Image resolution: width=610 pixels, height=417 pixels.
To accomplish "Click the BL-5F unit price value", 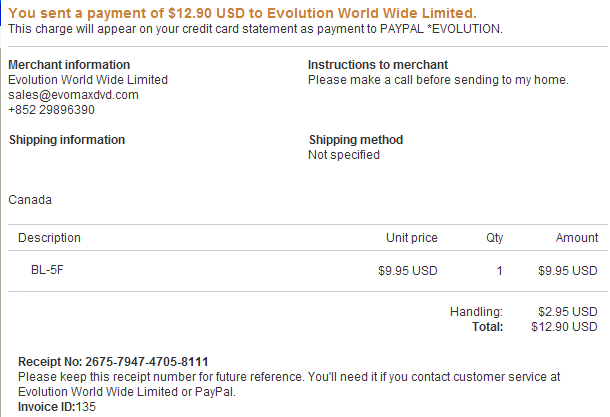I will (x=408, y=270).
